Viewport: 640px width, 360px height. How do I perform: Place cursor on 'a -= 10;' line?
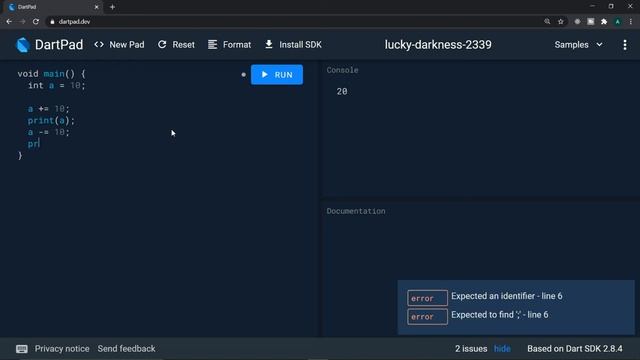[49, 132]
